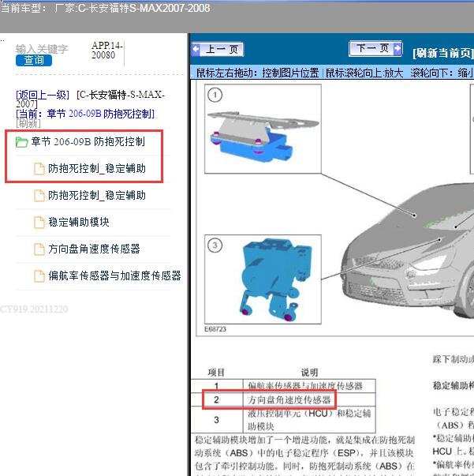474x476 pixels.
Task: Click the HCU module image numbered 3
Action: pos(263,279)
